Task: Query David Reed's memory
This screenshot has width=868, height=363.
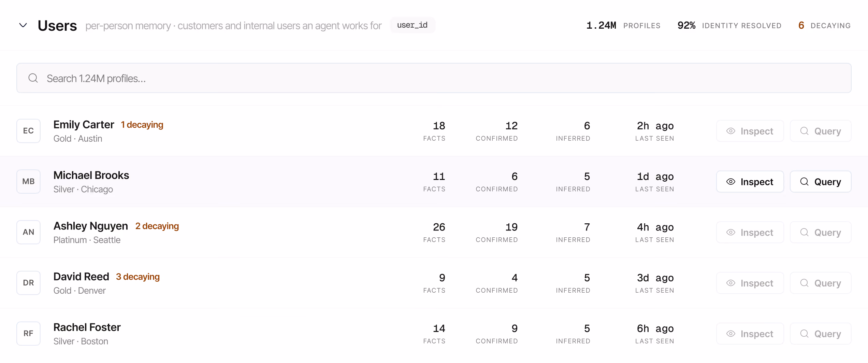Action: (x=821, y=283)
